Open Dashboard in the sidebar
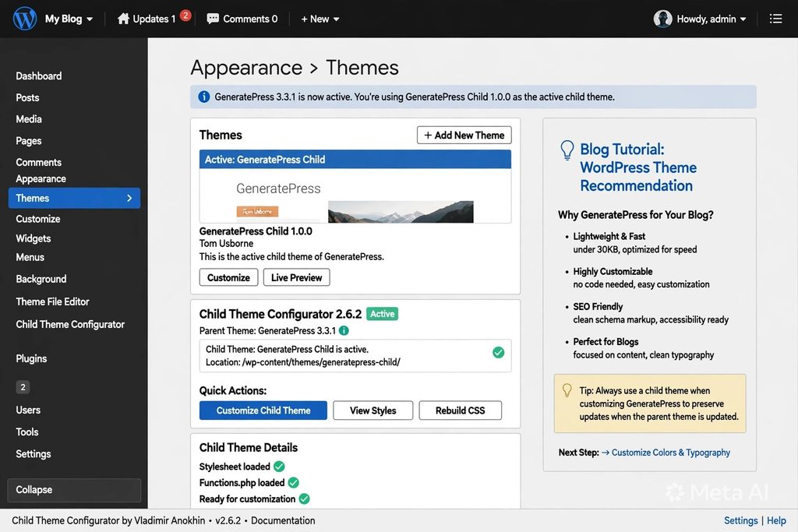Viewport: 798px width, 532px height. (x=39, y=76)
